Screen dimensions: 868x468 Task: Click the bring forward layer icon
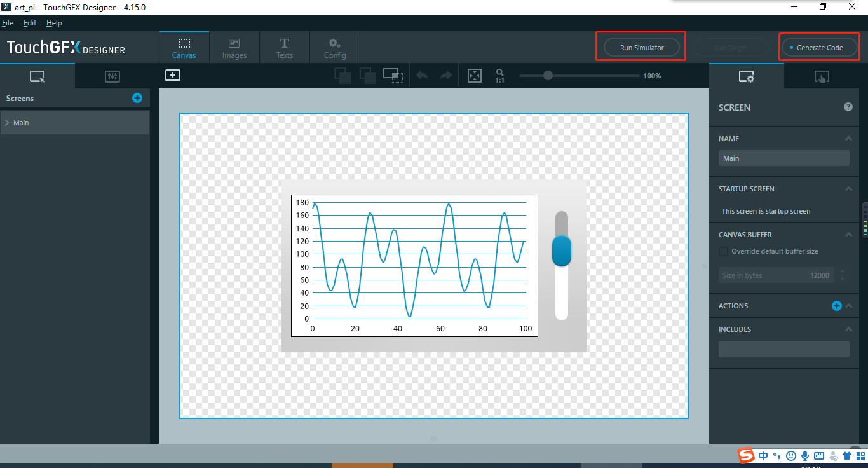(x=342, y=76)
